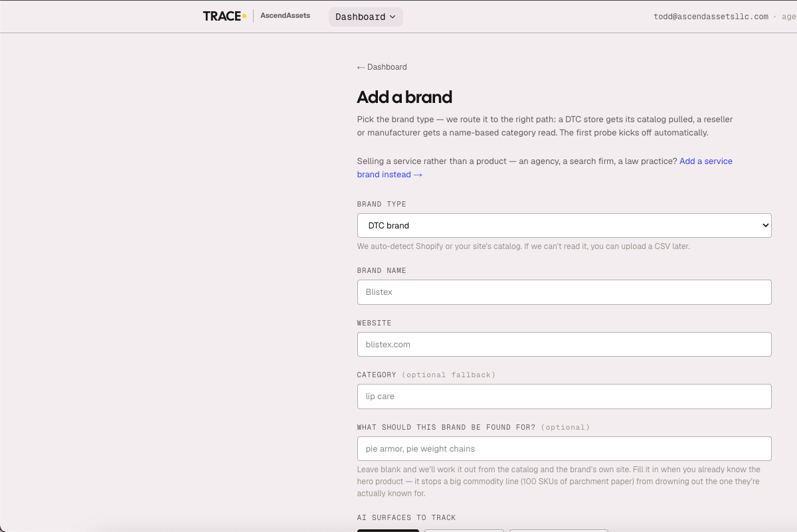Focus the Brand Name input field
797x532 pixels.
click(x=564, y=292)
